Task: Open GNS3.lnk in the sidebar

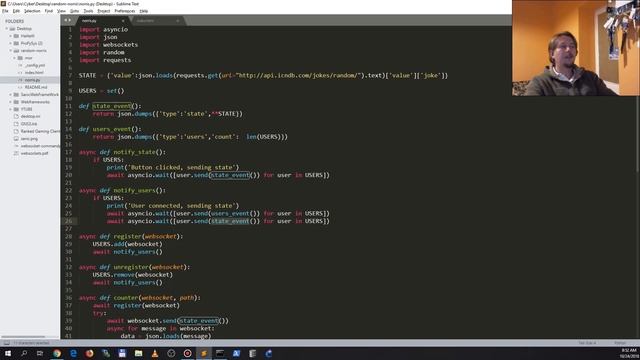Action: point(29,124)
